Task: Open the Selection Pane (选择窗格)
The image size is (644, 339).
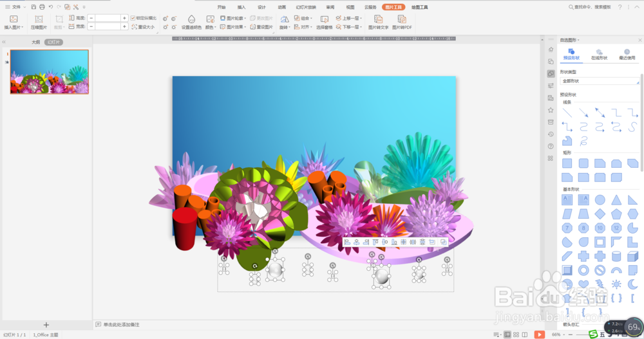Action: [324, 22]
